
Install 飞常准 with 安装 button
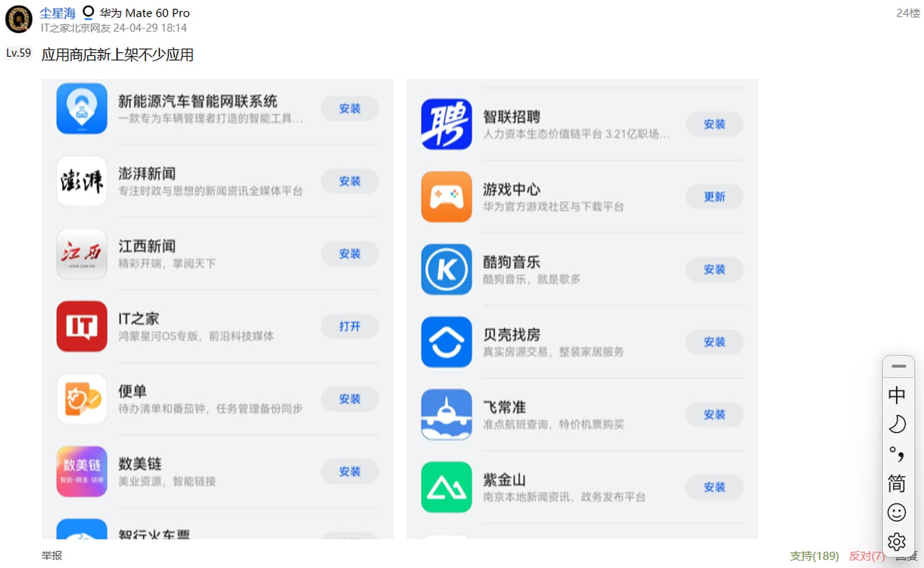click(x=715, y=415)
